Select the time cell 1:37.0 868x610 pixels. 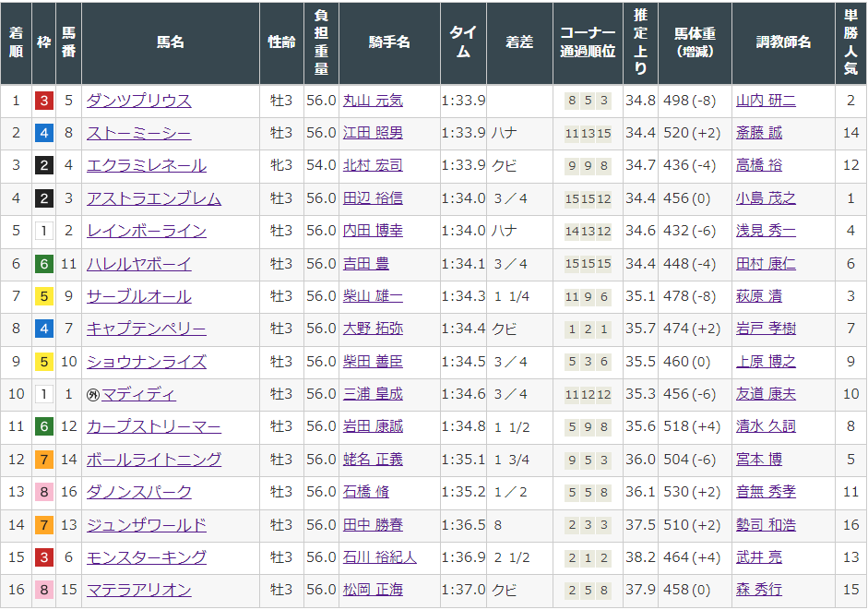(x=463, y=590)
